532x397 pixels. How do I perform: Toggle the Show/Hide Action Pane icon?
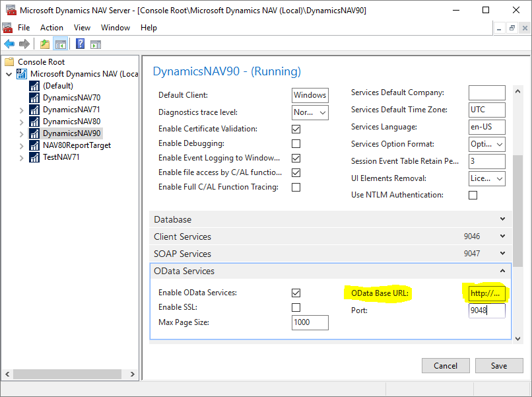pos(96,44)
